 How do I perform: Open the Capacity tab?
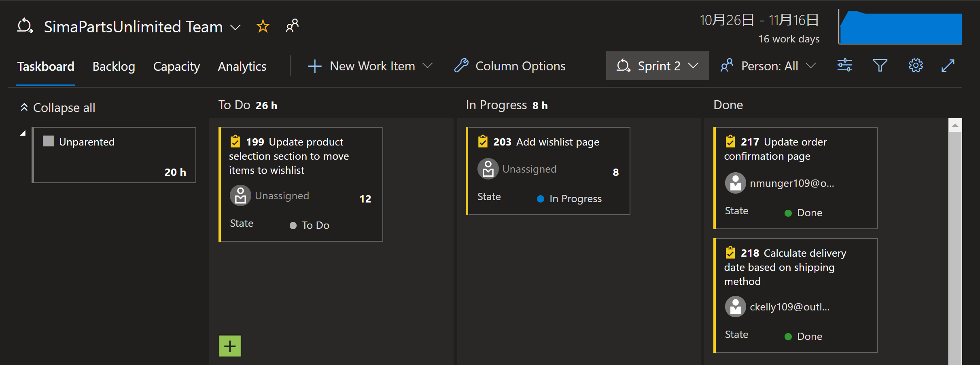point(177,66)
